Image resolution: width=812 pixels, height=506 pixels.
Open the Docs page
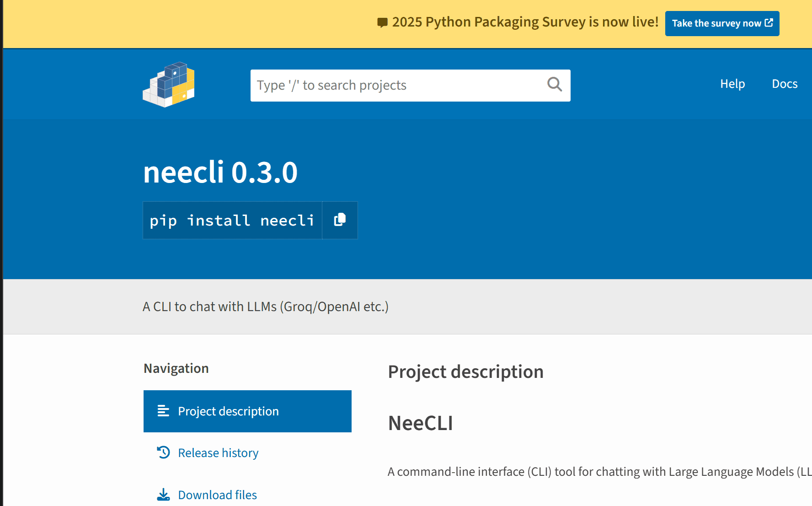coord(784,84)
